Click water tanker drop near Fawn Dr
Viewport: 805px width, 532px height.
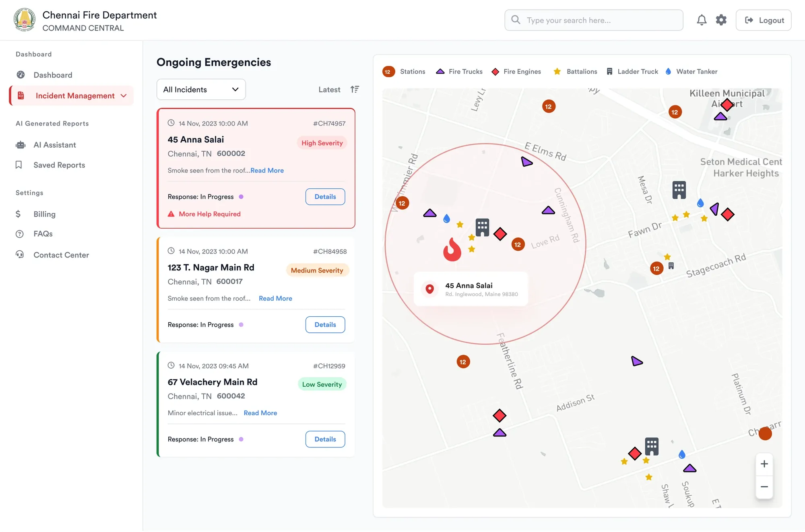coord(700,203)
